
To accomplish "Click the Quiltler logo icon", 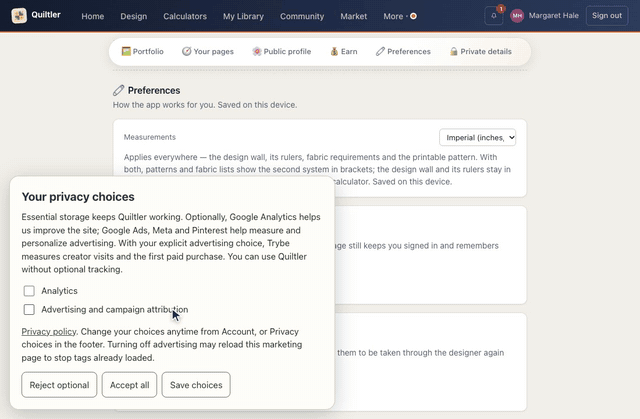I will pos(19,16).
